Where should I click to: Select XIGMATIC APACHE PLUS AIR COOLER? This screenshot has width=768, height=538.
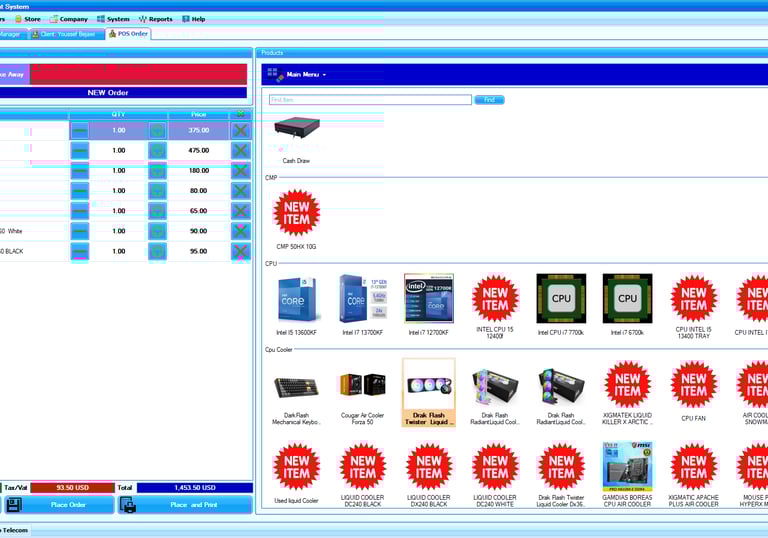[694, 474]
